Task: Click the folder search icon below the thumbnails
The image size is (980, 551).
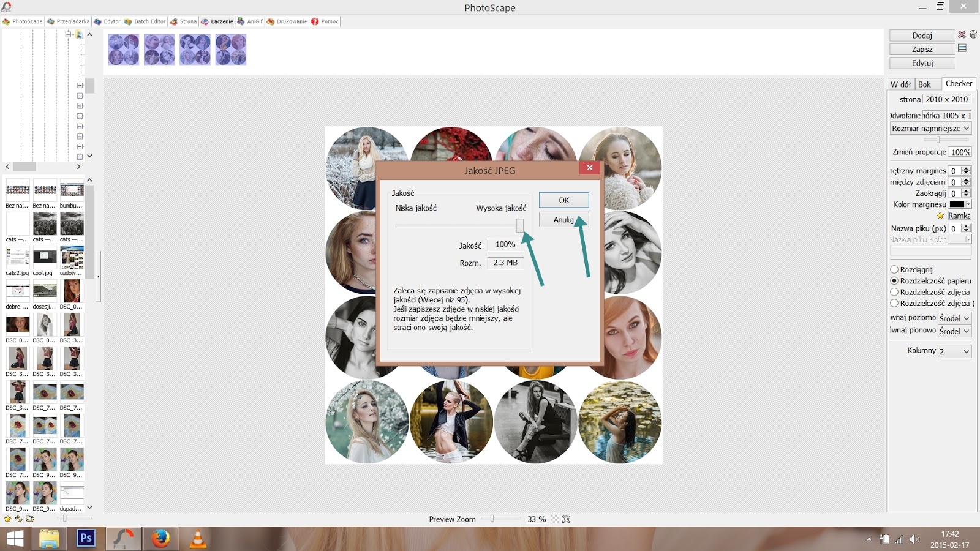Action: (30, 519)
